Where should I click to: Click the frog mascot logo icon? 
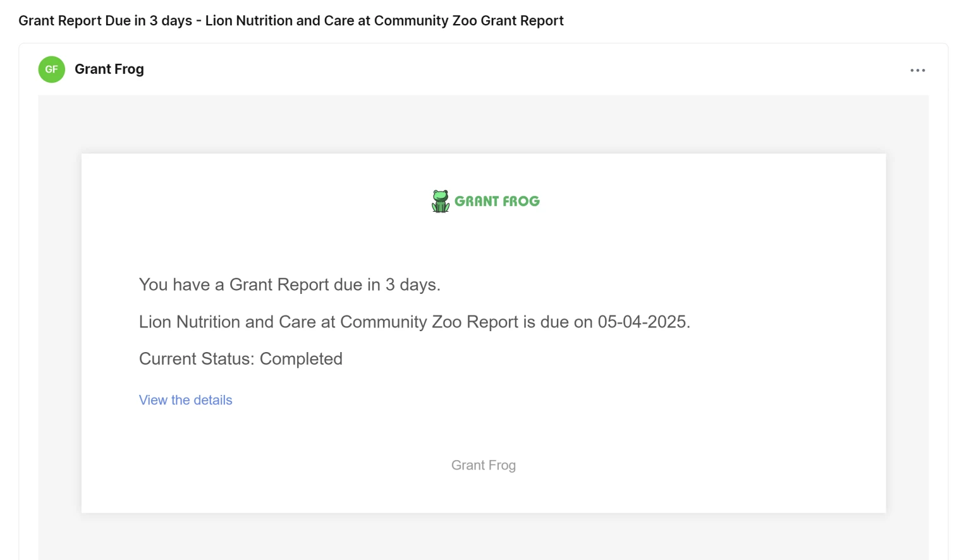(441, 201)
